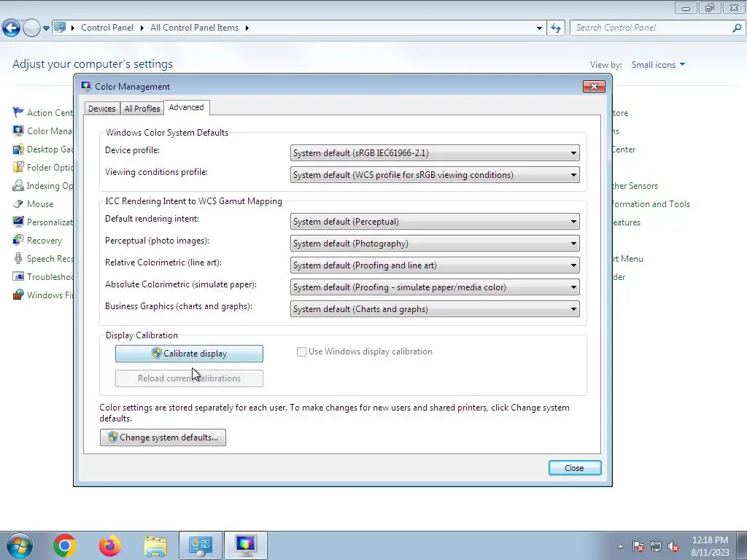Expand the address bar history dropdown arrow
The width and height of the screenshot is (747, 560).
[539, 28]
